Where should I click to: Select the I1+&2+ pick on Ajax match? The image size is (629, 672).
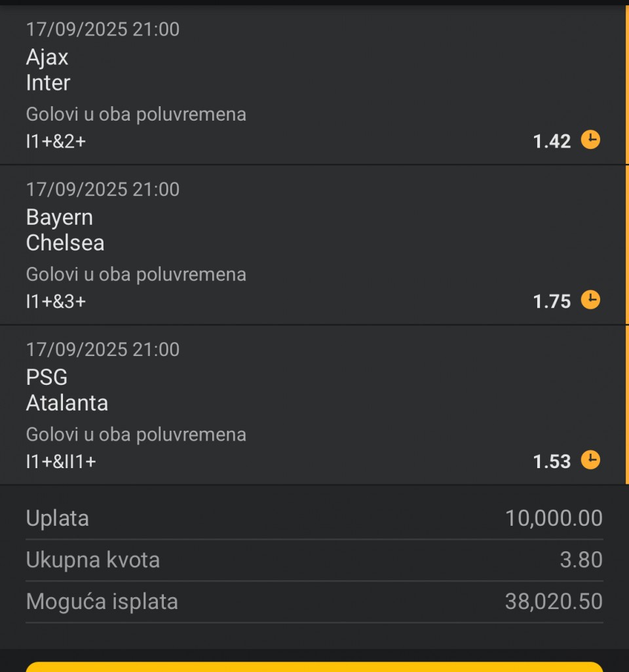56,142
